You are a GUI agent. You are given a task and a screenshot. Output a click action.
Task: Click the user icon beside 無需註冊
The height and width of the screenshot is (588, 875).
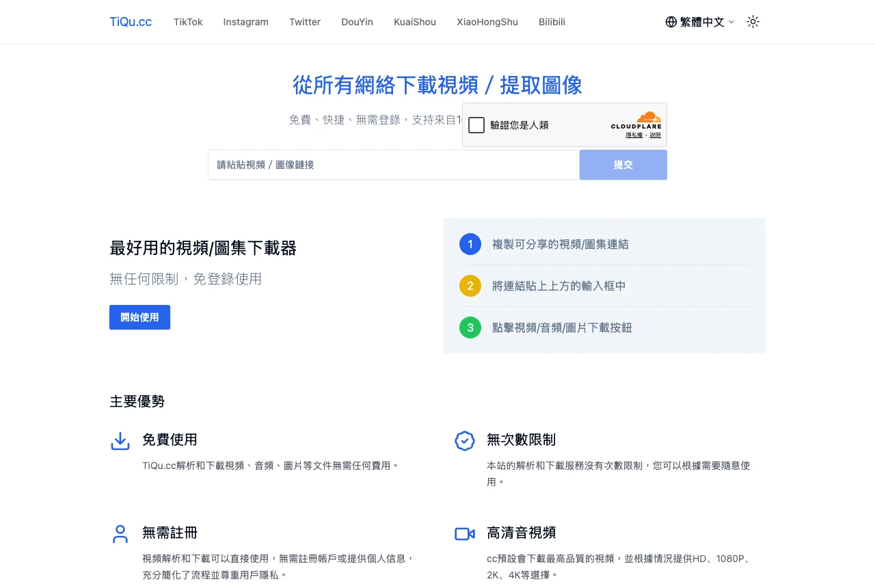click(120, 534)
